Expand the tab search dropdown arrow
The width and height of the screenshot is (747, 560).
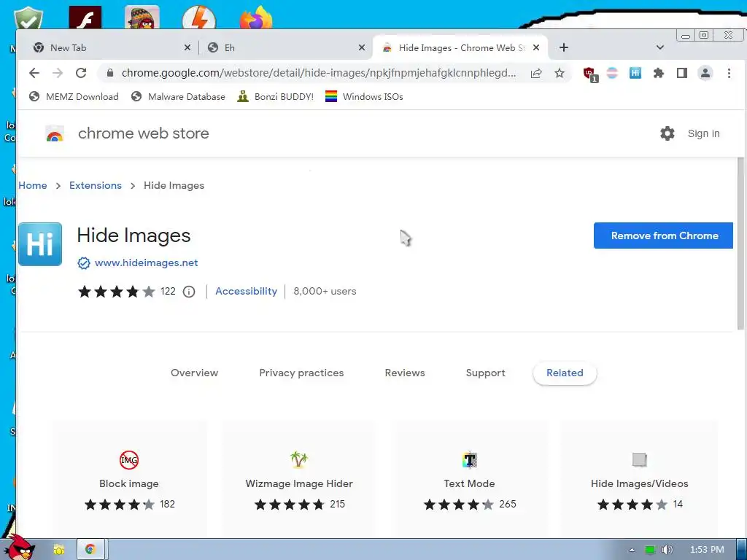tap(659, 47)
